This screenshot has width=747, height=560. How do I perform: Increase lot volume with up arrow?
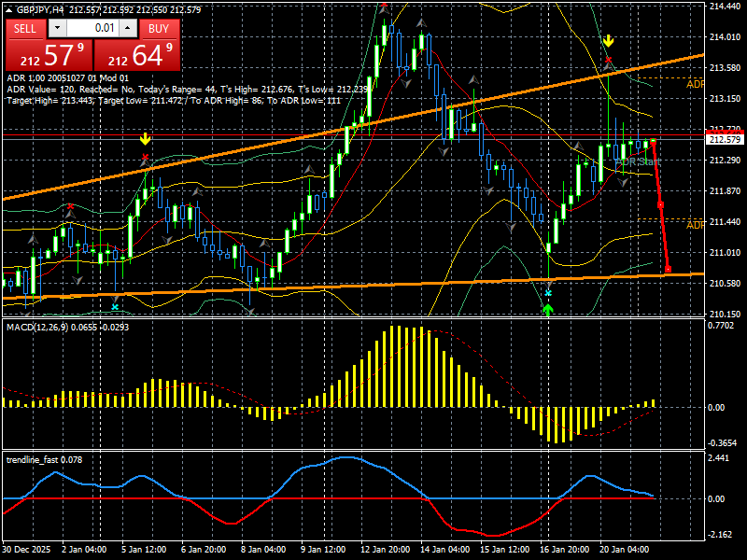[128, 29]
